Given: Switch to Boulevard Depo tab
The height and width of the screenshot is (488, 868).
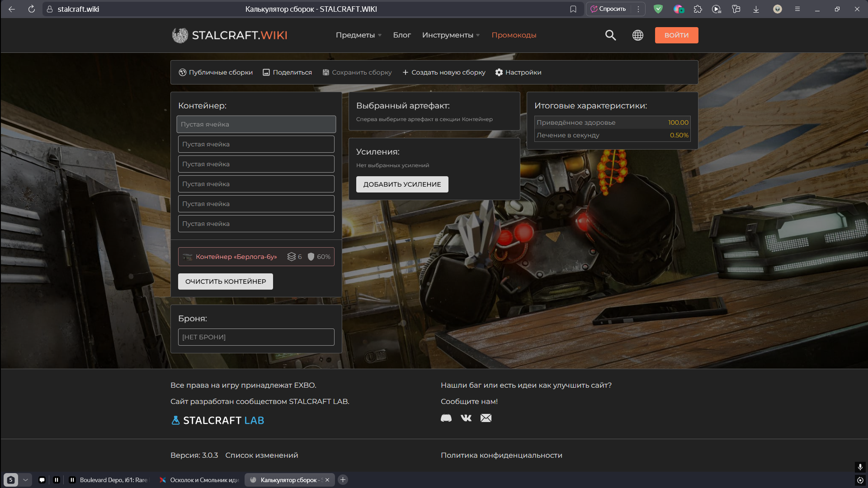Looking at the screenshot, I should click(108, 480).
